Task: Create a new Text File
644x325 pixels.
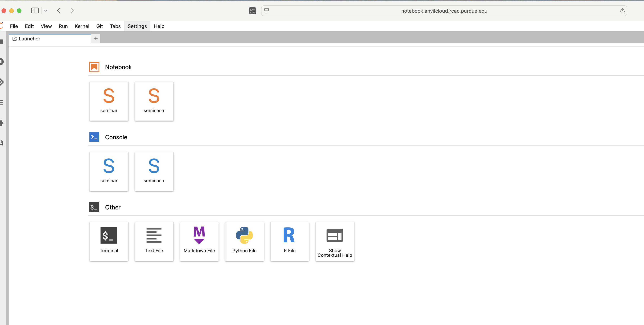Action: tap(154, 241)
